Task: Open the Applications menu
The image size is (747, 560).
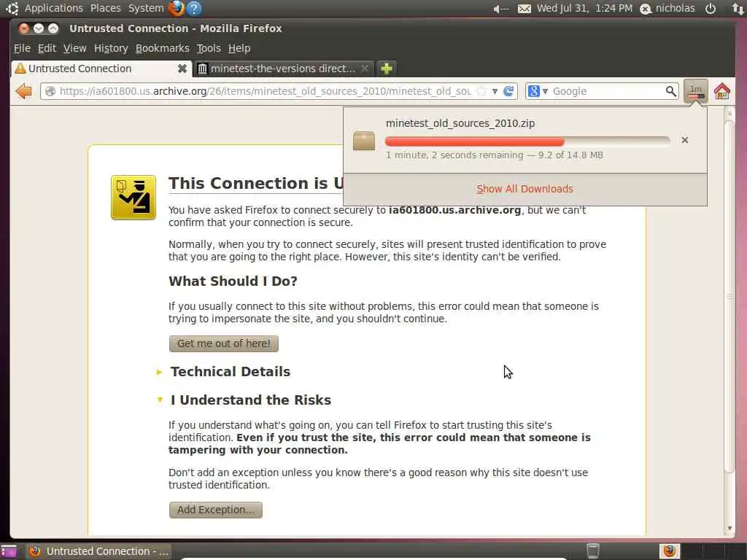Action: 54,8
